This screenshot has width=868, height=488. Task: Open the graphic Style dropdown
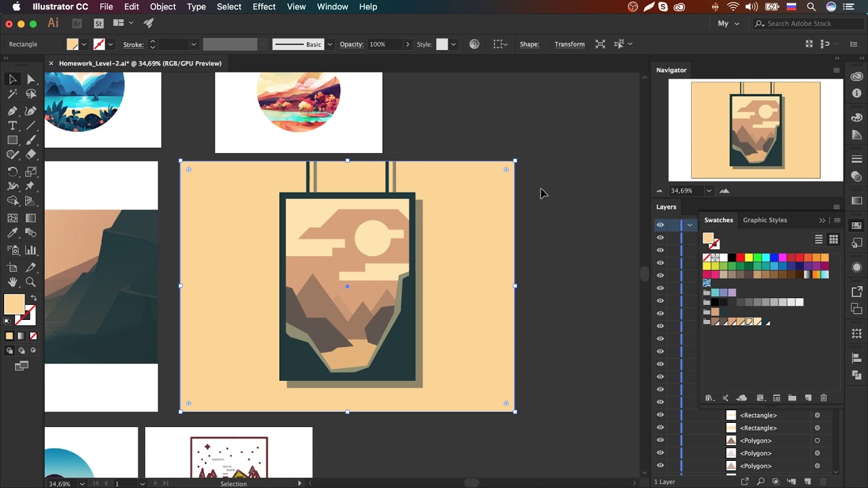click(x=453, y=44)
